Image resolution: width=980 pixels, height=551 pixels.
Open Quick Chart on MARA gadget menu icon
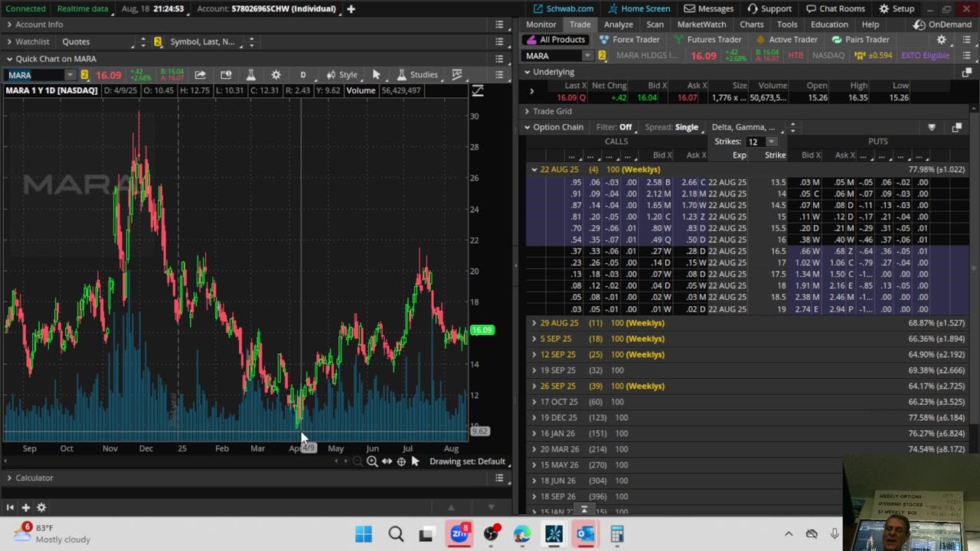tap(499, 58)
